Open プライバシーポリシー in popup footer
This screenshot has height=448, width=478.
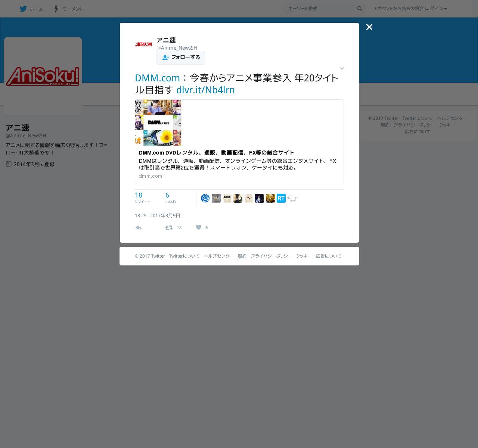coord(271,256)
